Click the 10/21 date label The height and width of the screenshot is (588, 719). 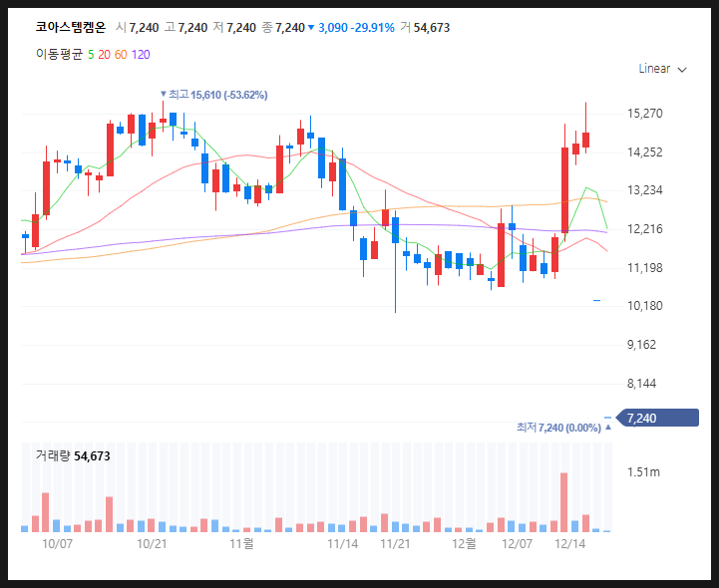pos(152,544)
